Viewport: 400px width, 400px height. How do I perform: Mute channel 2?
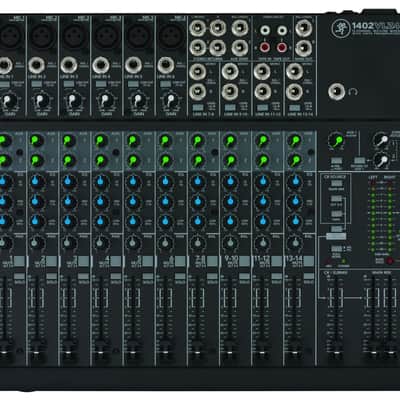coord(51,261)
